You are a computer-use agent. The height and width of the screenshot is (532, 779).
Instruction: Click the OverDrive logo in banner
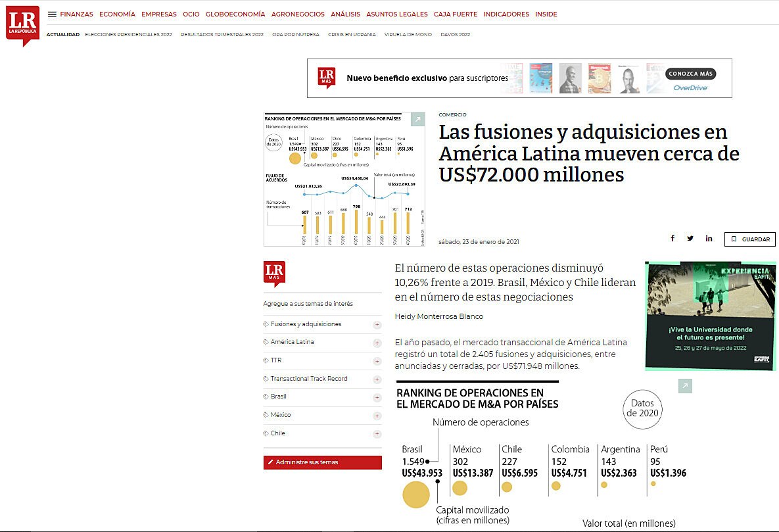click(690, 88)
